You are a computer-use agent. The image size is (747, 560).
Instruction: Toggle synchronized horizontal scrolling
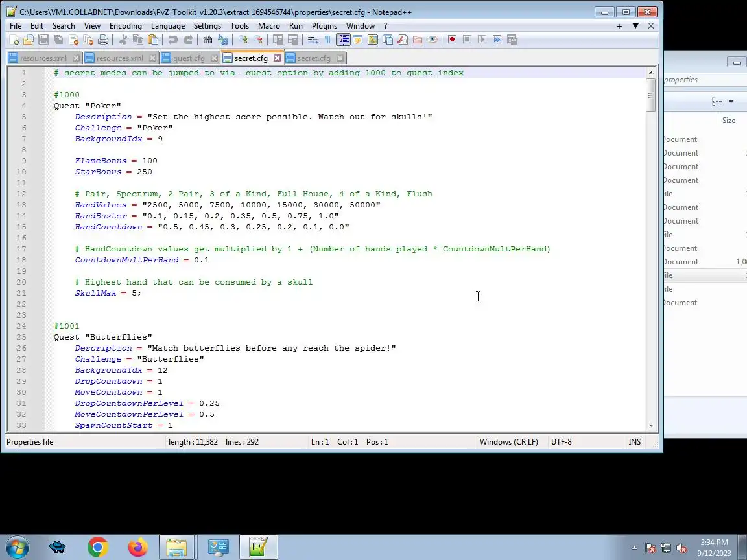pyautogui.click(x=293, y=40)
